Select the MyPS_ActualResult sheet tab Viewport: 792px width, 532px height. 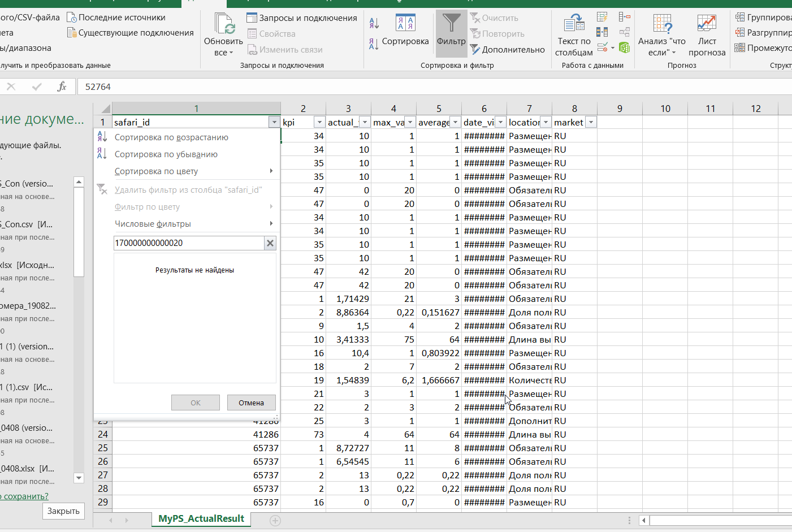201,518
